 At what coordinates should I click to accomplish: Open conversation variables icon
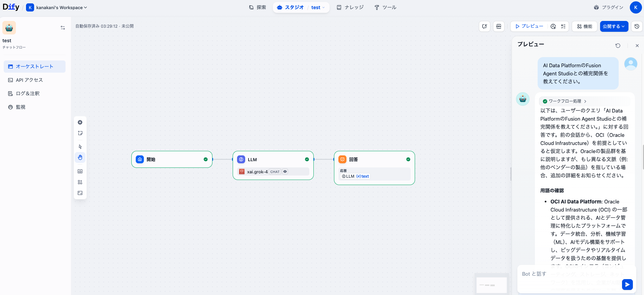(x=485, y=26)
